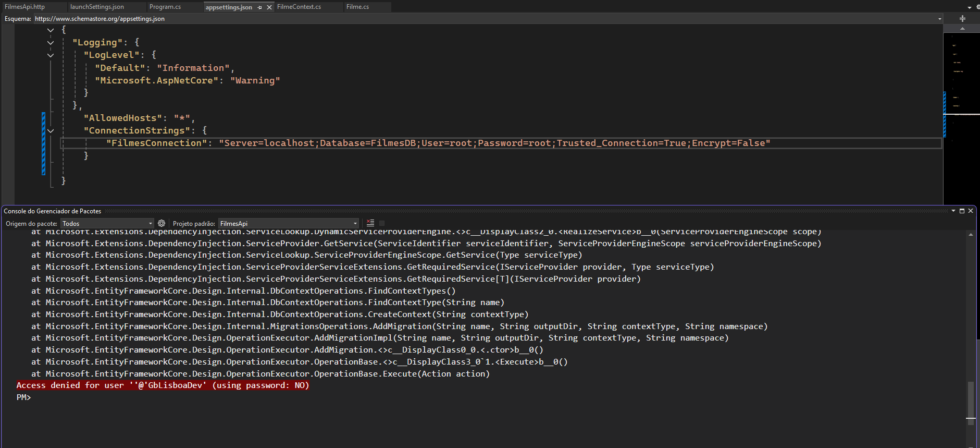The image size is (980, 448).
Task: Select the appsettings.json tab
Action: [x=229, y=7]
